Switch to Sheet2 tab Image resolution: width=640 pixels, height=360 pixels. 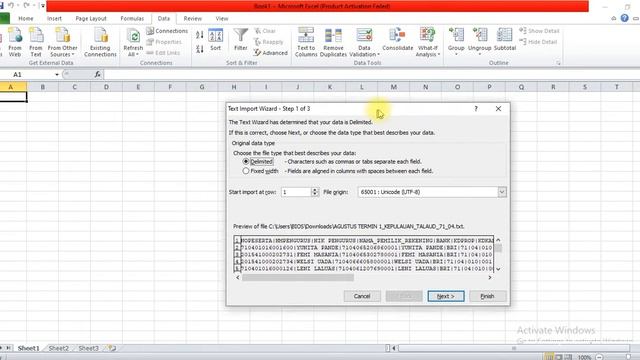(58, 348)
